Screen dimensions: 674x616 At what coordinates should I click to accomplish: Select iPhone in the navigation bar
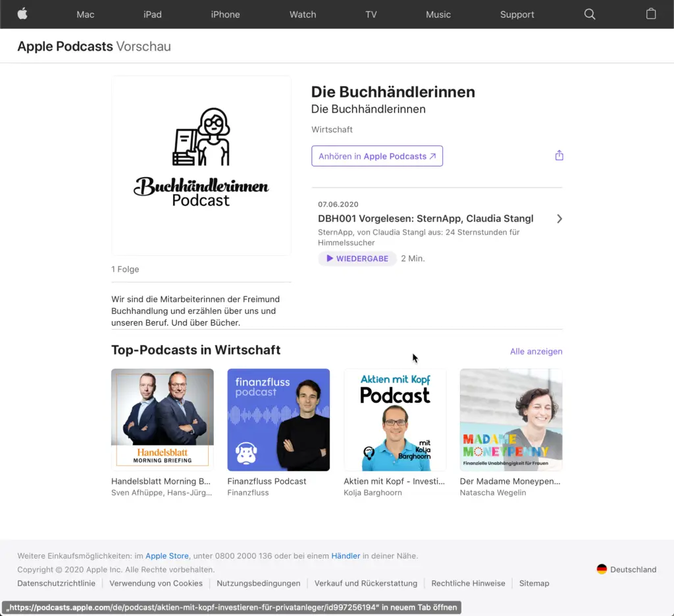coord(225,14)
